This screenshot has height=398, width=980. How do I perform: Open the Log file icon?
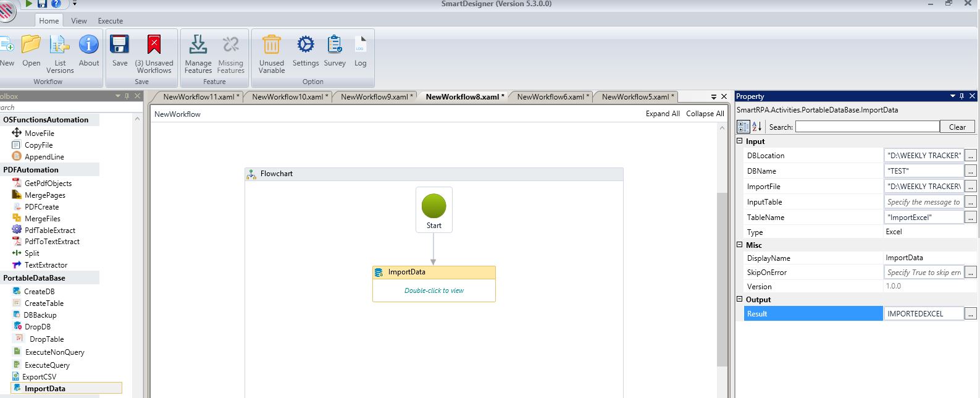(360, 45)
